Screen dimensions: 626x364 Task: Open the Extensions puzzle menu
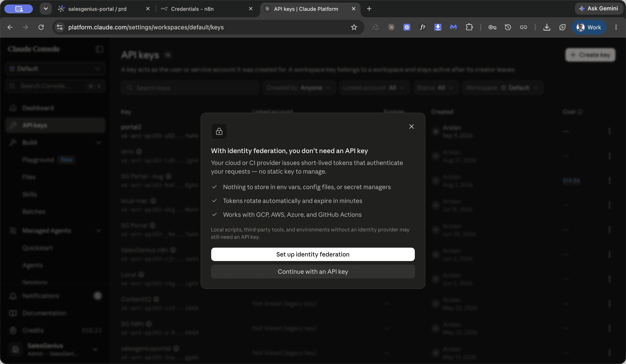469,27
